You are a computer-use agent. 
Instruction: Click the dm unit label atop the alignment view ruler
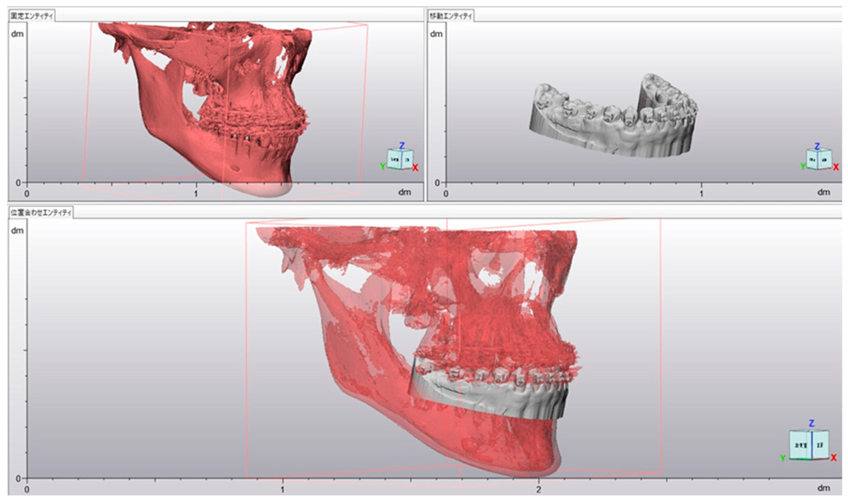17,231
